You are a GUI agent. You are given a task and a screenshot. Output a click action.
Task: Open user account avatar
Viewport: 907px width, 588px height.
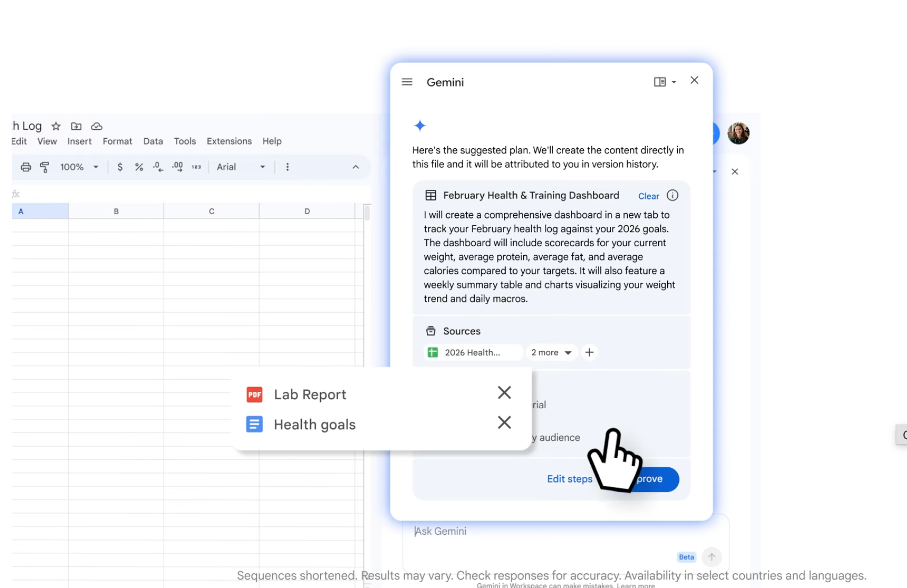coord(738,133)
